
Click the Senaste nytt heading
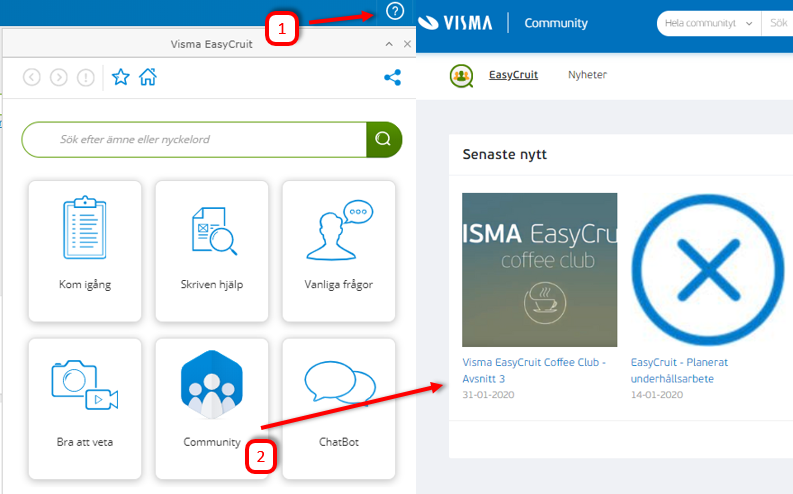[504, 154]
